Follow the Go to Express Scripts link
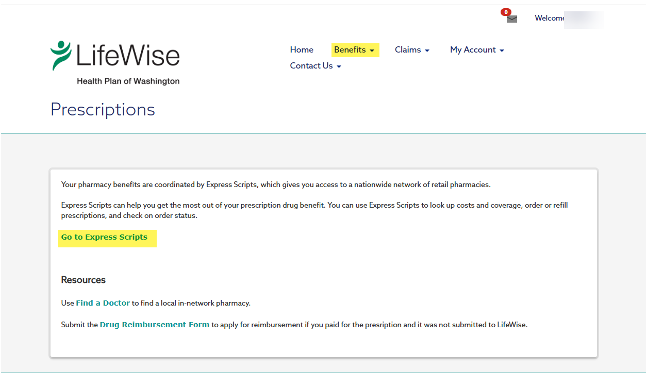Screen dimensions: 646x375 point(104,237)
